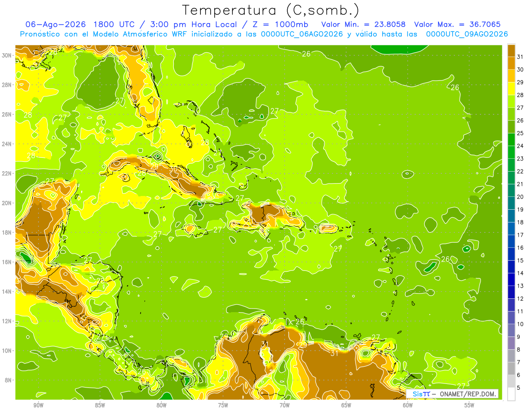Click the "SisTT - ONAMET/REP.DOM." credit label
Viewport: 532px width, 411px height.
[452, 394]
